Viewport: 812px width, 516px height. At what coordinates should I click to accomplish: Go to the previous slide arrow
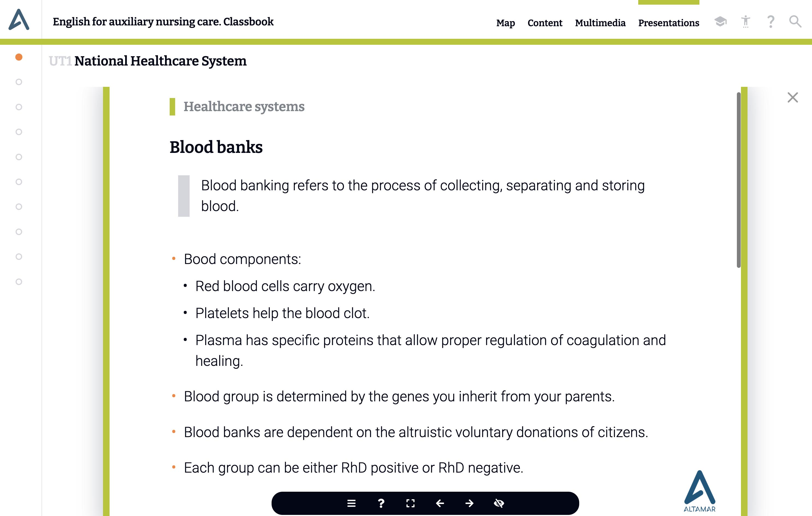tap(440, 503)
